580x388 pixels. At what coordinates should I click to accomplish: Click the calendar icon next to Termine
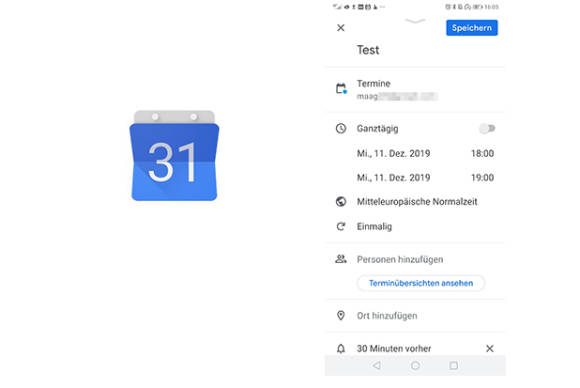tap(341, 89)
